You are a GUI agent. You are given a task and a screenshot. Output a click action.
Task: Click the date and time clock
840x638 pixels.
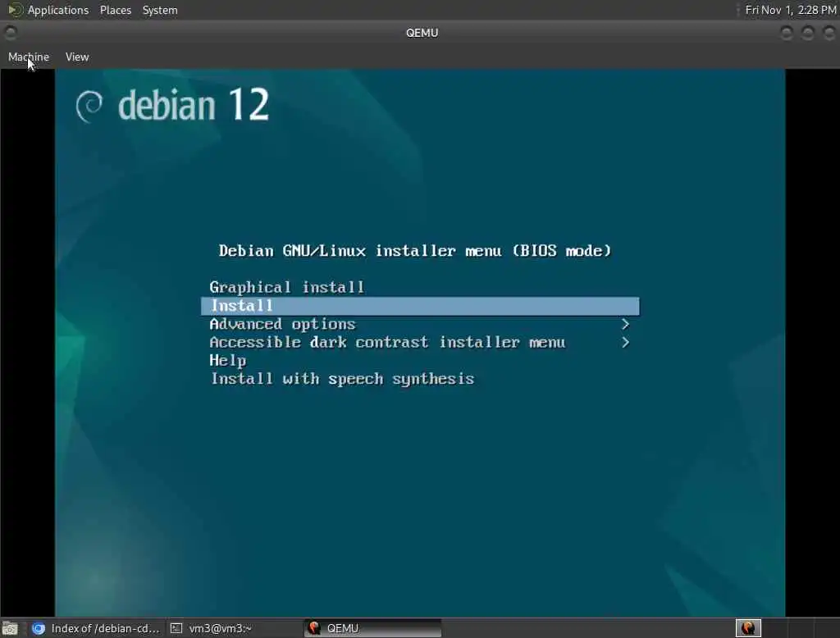[791, 10]
